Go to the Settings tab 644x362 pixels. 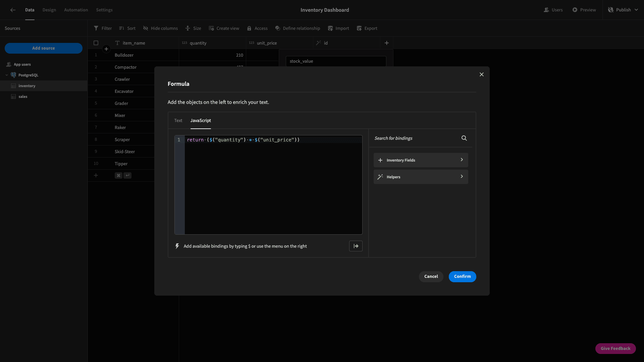click(104, 10)
